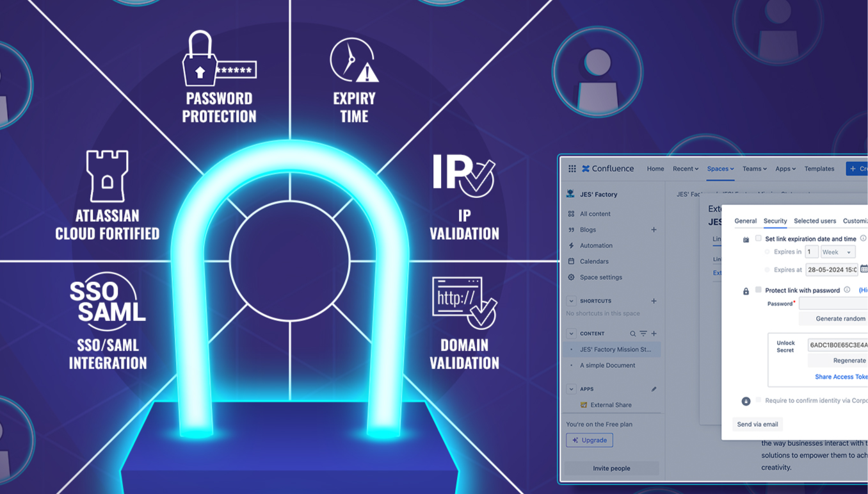Image resolution: width=868 pixels, height=494 pixels.
Task: Show info for link expiration setting
Action: pos(863,238)
